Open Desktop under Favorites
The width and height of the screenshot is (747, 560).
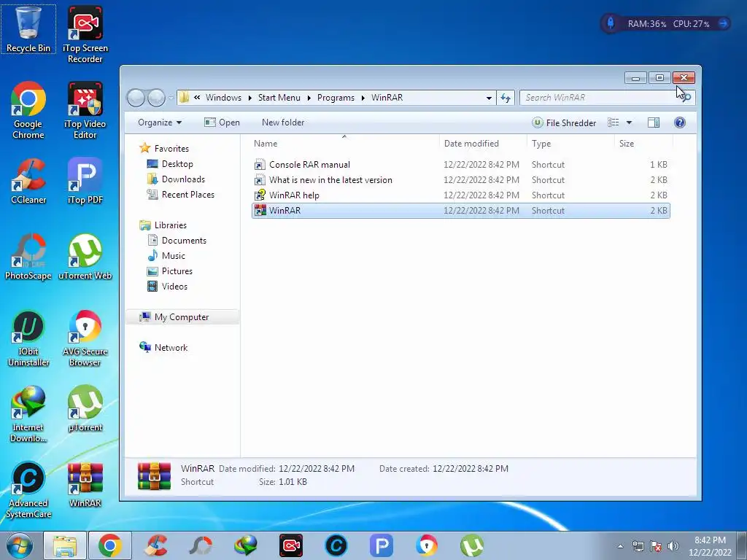171,164
